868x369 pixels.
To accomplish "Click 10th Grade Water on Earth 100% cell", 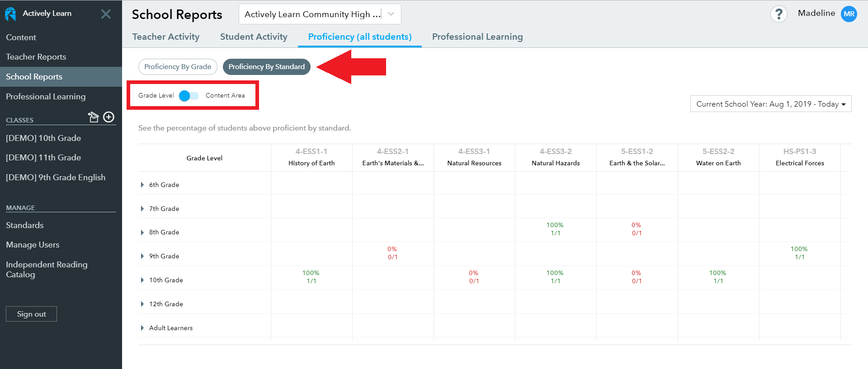I will [718, 277].
